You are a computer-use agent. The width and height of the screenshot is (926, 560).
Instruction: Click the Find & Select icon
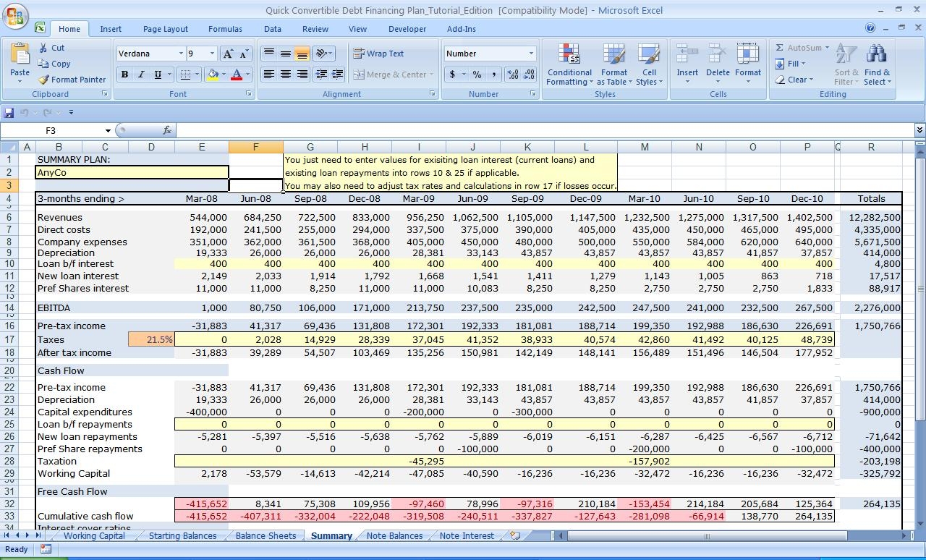coord(877,64)
